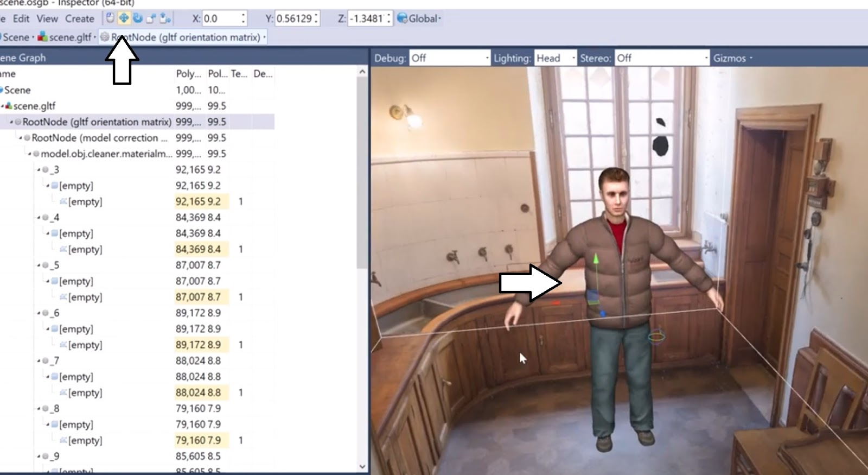The image size is (868, 475).
Task: Activate the Move translate tool
Action: 124,18
